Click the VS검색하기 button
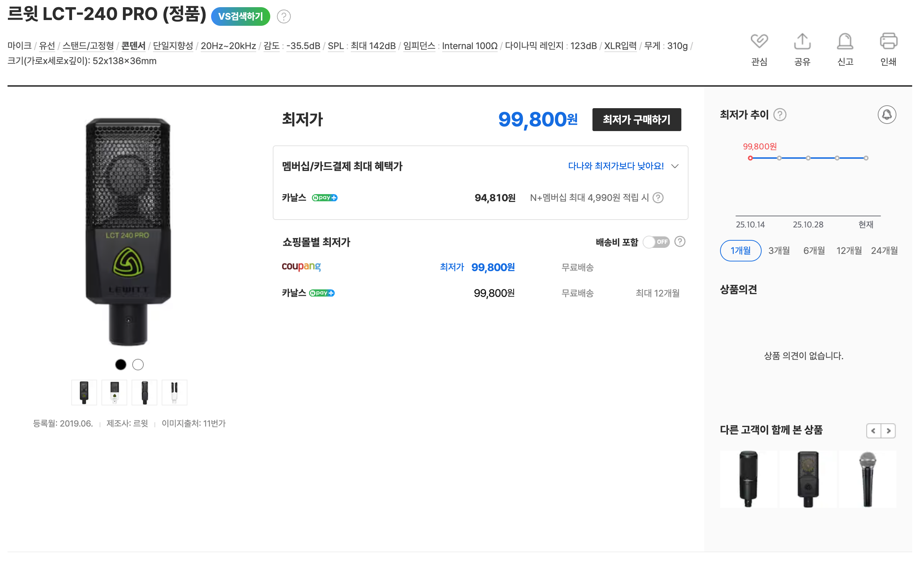924x563 pixels. point(240,16)
